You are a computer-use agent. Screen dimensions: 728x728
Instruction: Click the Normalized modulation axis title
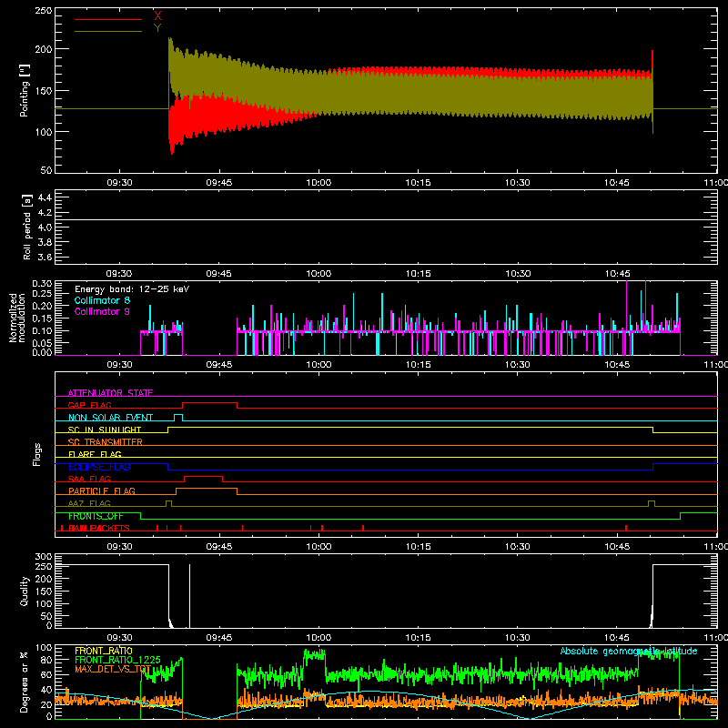click(x=17, y=318)
